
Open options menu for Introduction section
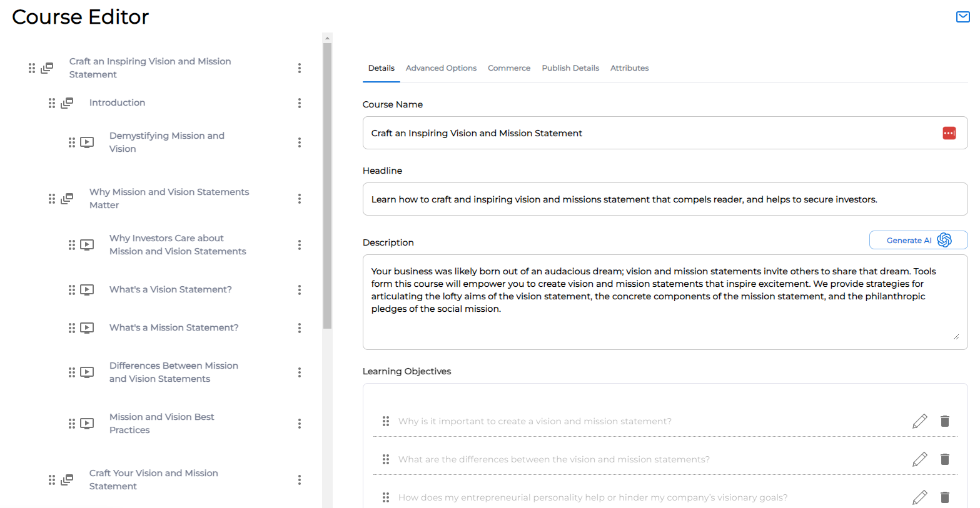(x=300, y=103)
